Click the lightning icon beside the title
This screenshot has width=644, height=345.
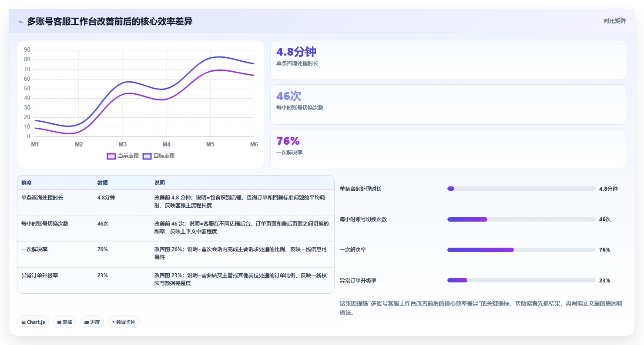20,22
